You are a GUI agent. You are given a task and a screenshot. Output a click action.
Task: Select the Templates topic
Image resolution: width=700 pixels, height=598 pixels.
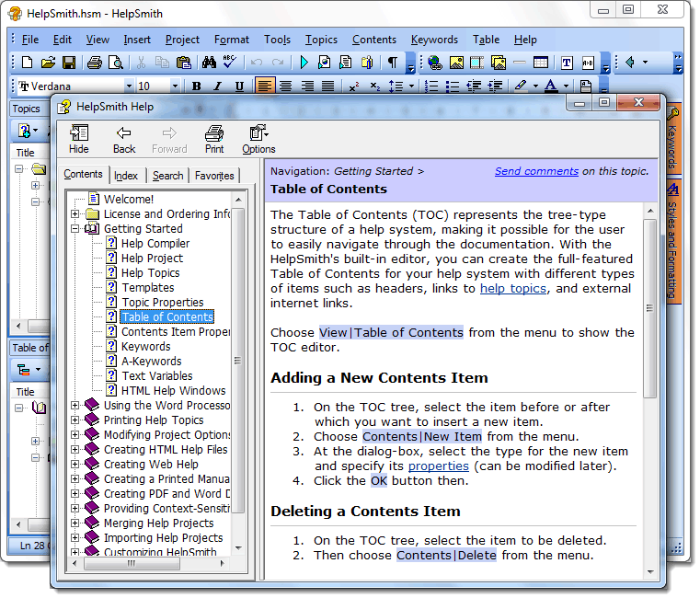point(148,288)
